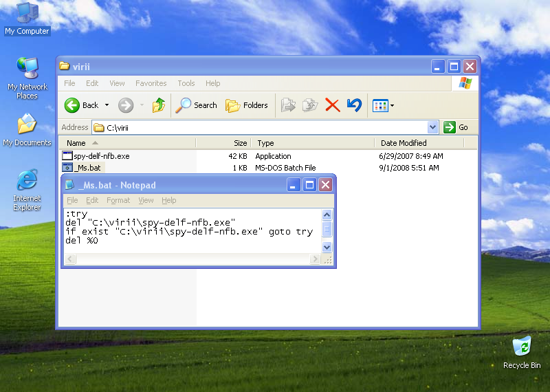Click 'MS-DOS Batch File' type cell
Viewport: 550px width, 392px height.
point(285,168)
